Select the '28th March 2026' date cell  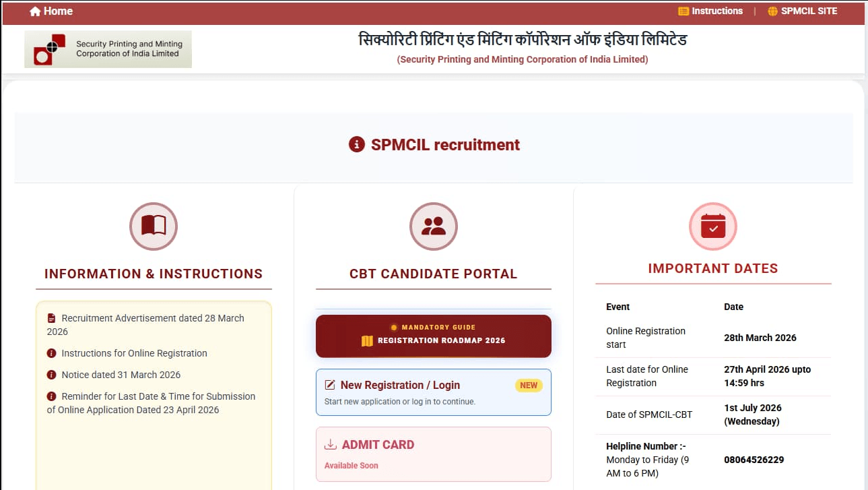pos(760,338)
